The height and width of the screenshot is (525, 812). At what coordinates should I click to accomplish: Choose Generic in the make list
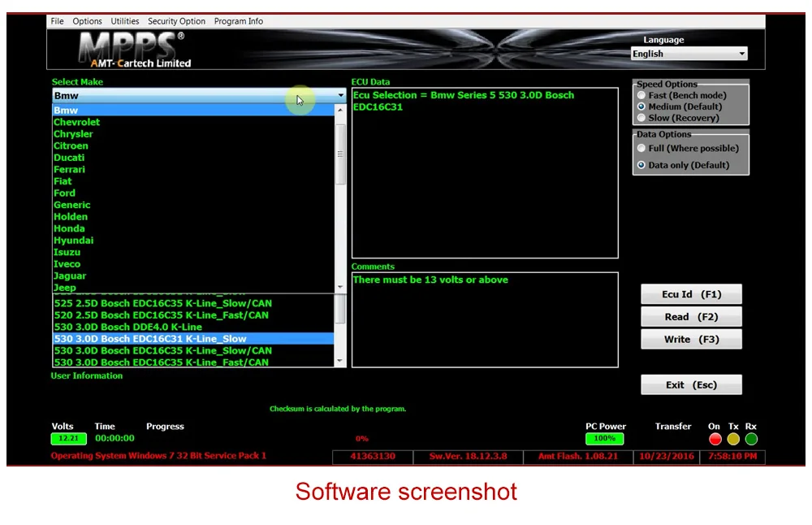click(x=194, y=206)
